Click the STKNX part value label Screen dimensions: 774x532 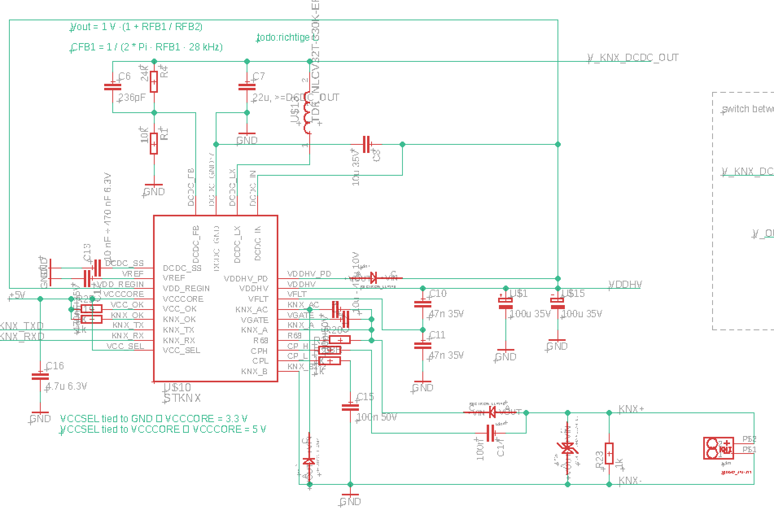(182, 398)
